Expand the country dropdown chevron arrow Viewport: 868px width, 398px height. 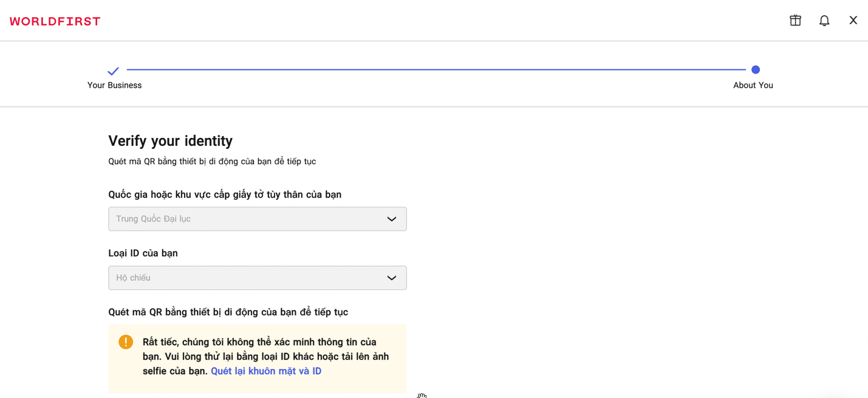[392, 219]
